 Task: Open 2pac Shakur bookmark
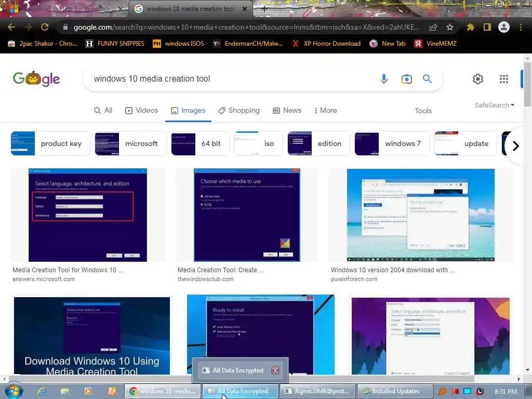tap(43, 44)
